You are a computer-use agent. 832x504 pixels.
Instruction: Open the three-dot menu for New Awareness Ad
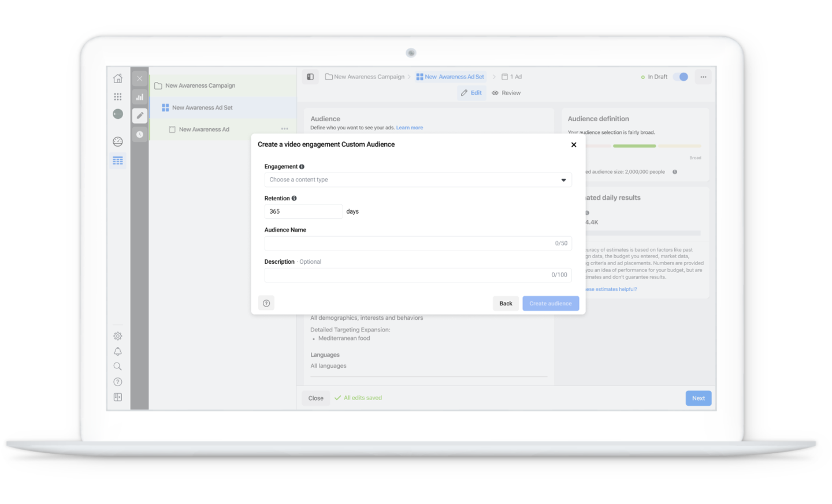click(x=284, y=129)
